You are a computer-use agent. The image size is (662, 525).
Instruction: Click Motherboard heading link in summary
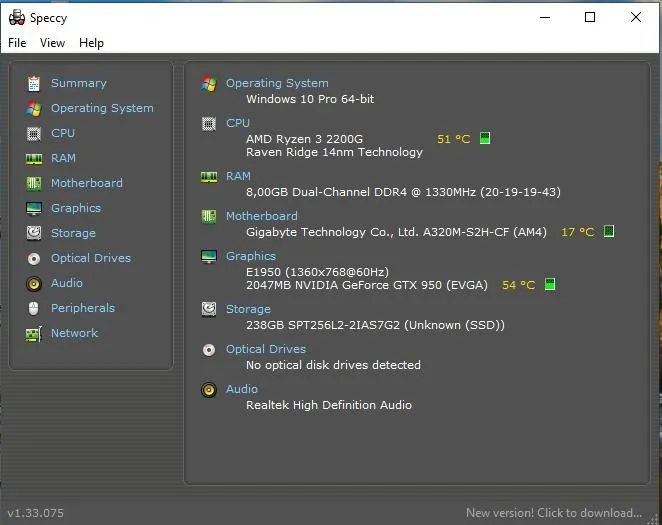262,216
